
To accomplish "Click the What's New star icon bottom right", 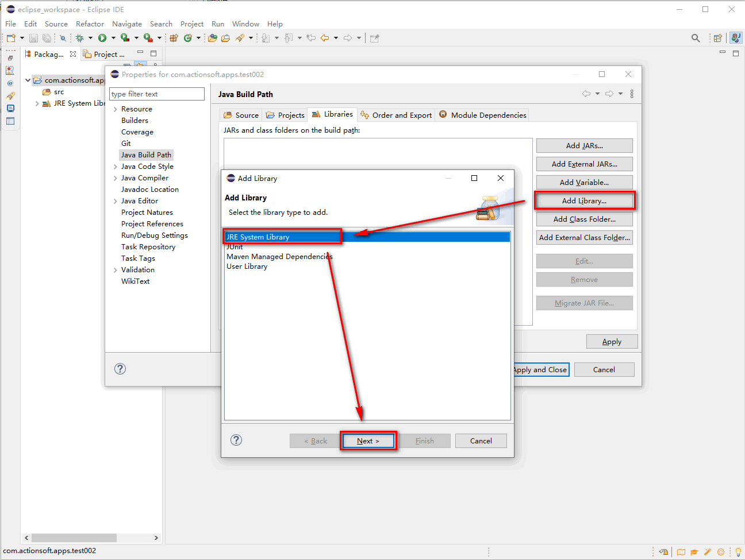I will pyautogui.click(x=721, y=552).
